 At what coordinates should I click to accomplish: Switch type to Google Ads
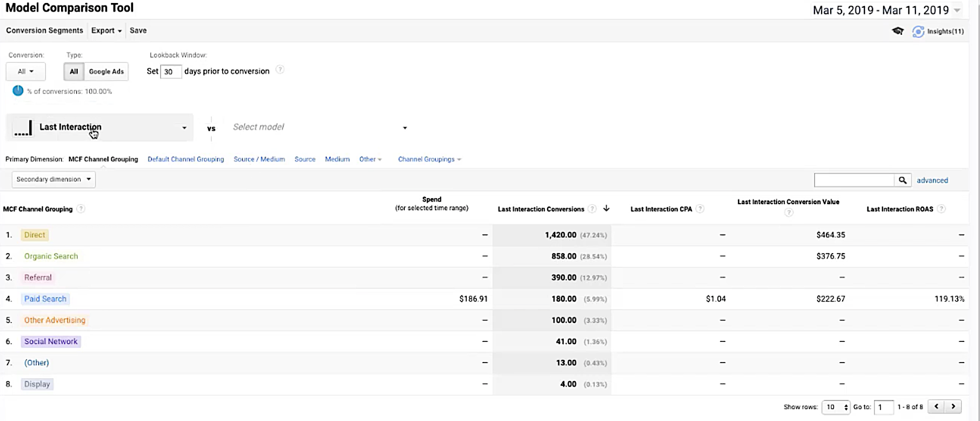click(x=106, y=72)
